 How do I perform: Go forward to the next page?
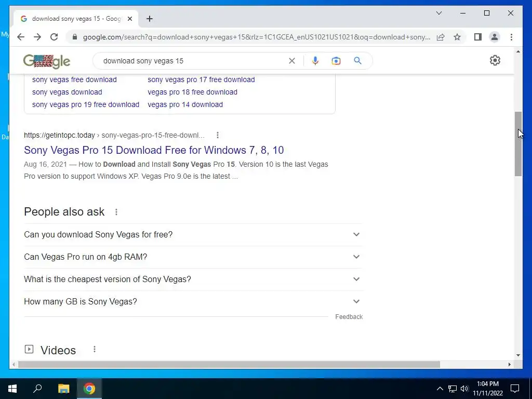tap(37, 37)
